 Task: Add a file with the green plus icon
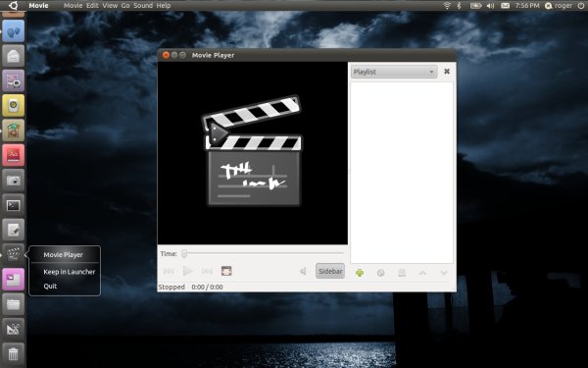[360, 273]
